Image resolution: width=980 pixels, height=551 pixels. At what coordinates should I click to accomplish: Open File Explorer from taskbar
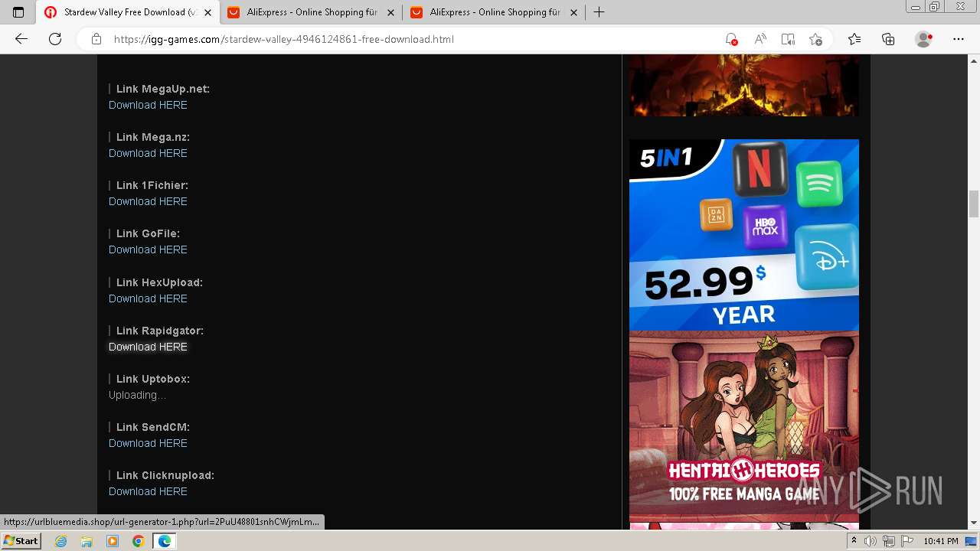pos(87,541)
